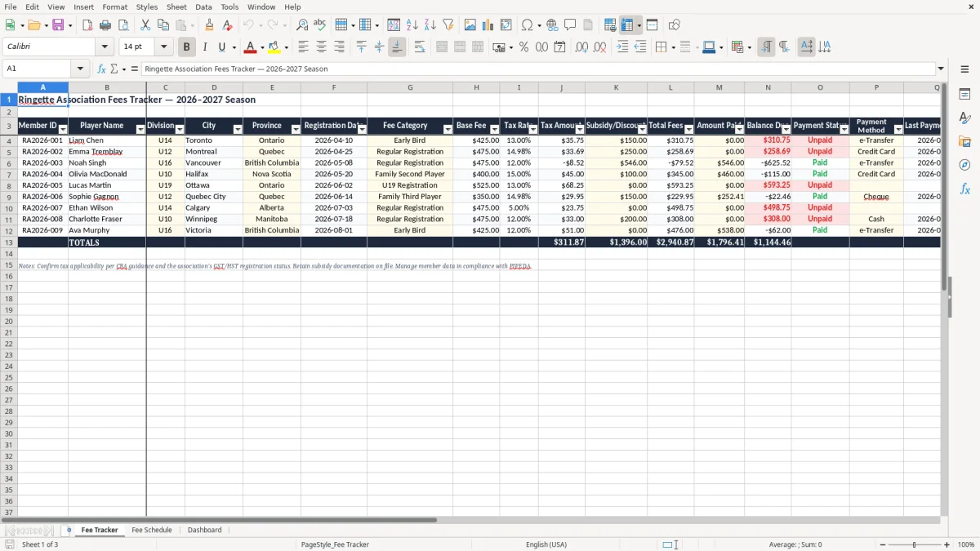The width and height of the screenshot is (980, 551).
Task: Click the Split Window icon
Action: [653, 25]
